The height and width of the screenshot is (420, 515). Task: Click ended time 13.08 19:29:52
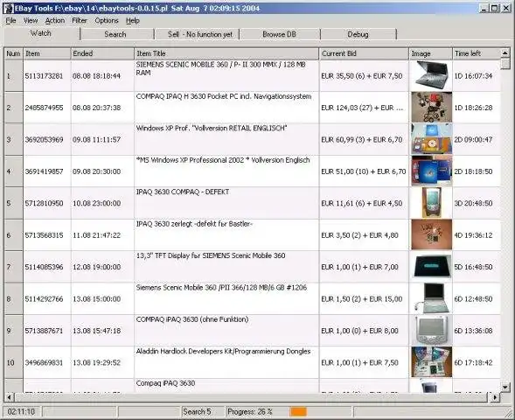click(96, 362)
